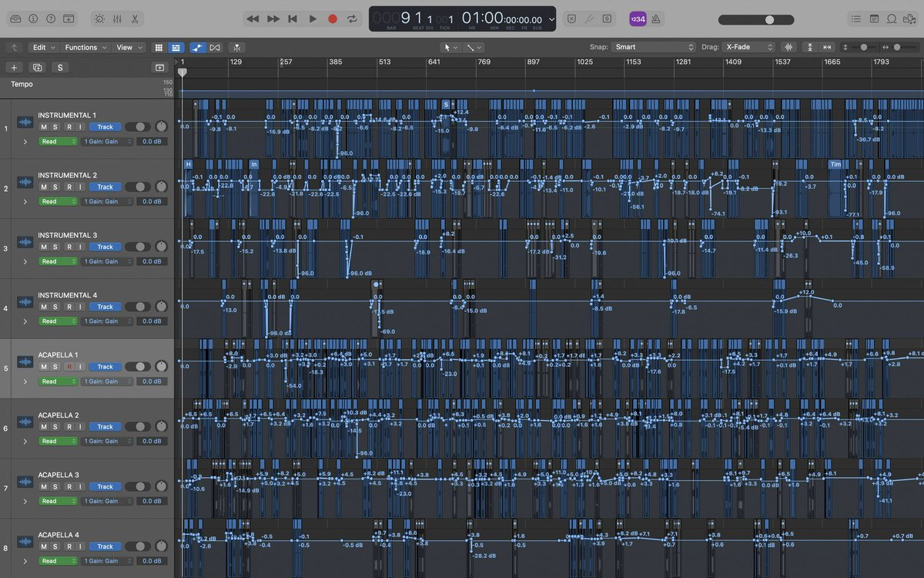Expand the INSTRUMENTAL 2 automation subtrack chevron

[x=25, y=202]
